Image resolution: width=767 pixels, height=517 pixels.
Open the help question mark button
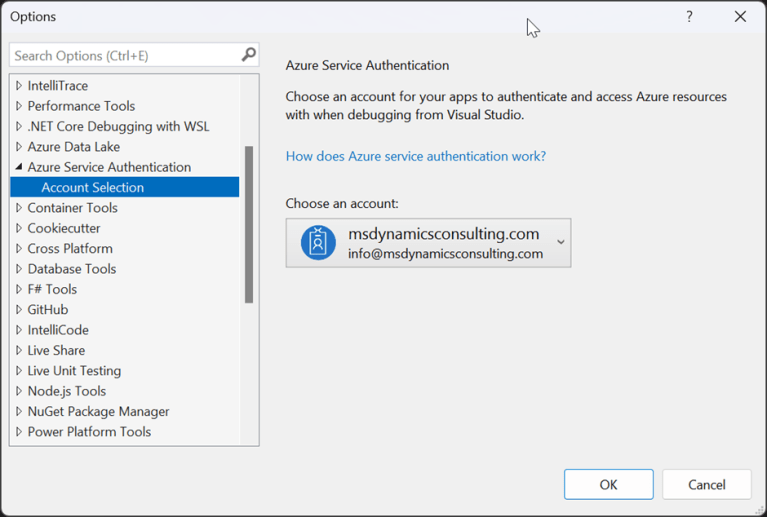689,17
